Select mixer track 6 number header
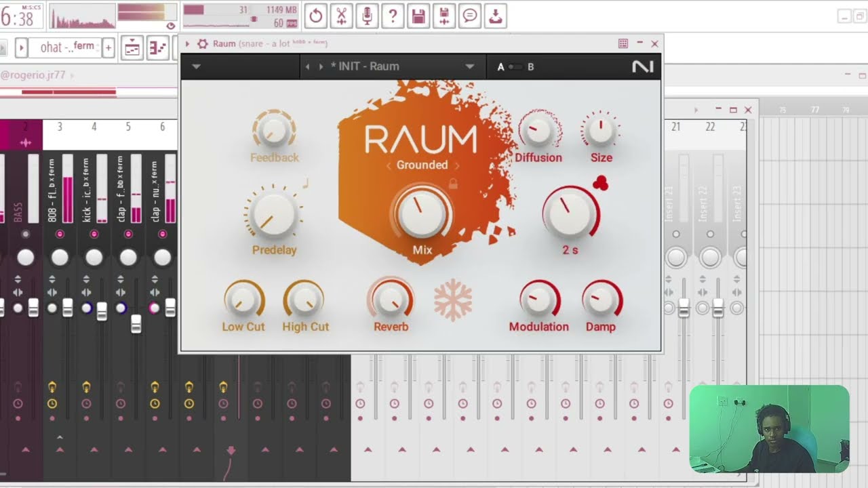This screenshot has width=868, height=488. click(x=162, y=127)
